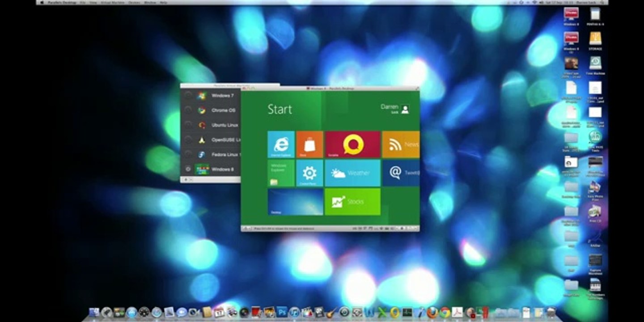Open the Weather tile
The height and width of the screenshot is (322, 644).
[353, 173]
